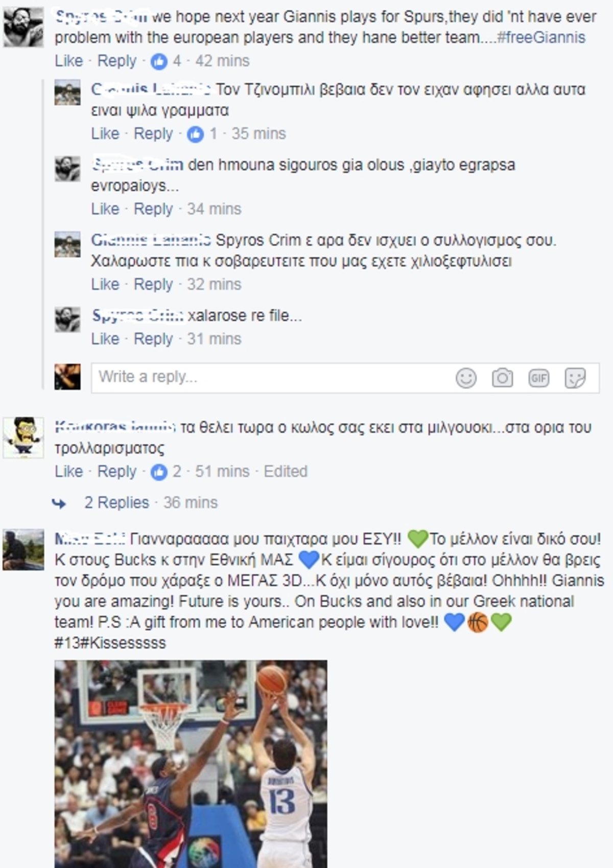Attach a photo using the camera icon
The width and height of the screenshot is (613, 868).
[x=502, y=378]
